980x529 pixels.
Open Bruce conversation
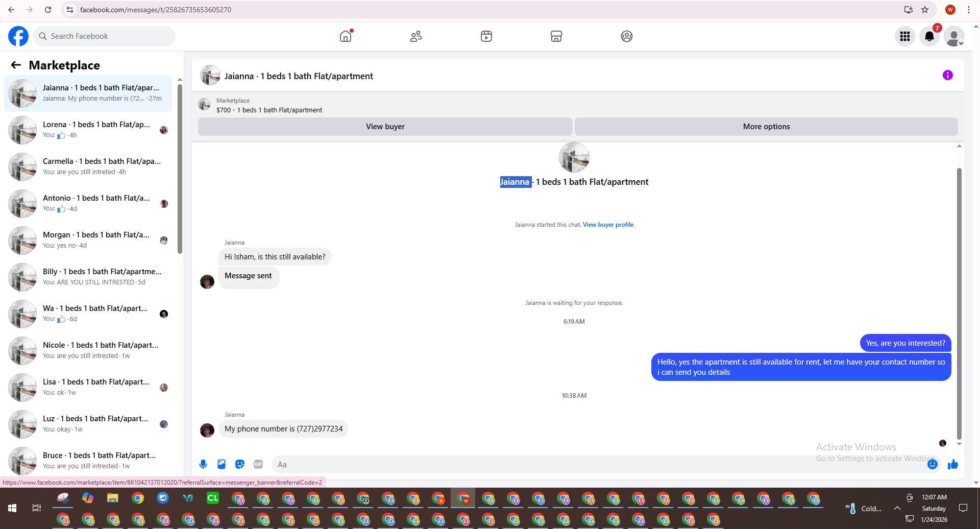[x=88, y=461]
